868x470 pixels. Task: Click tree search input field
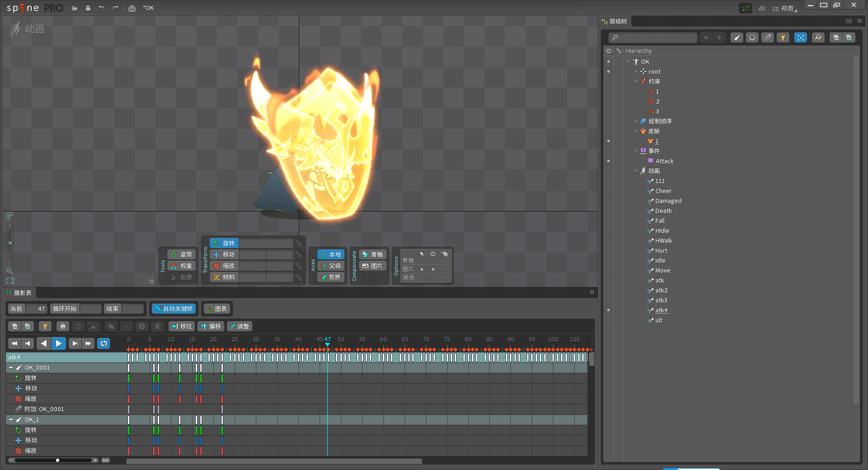(x=653, y=38)
